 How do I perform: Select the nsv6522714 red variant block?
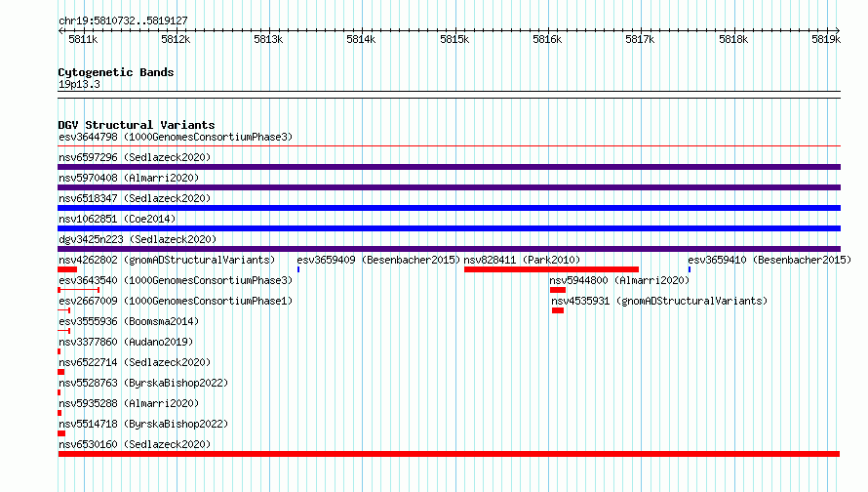pos(60,372)
